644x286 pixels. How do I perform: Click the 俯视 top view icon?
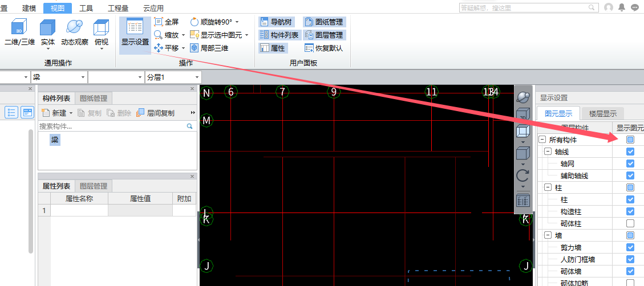[102, 27]
